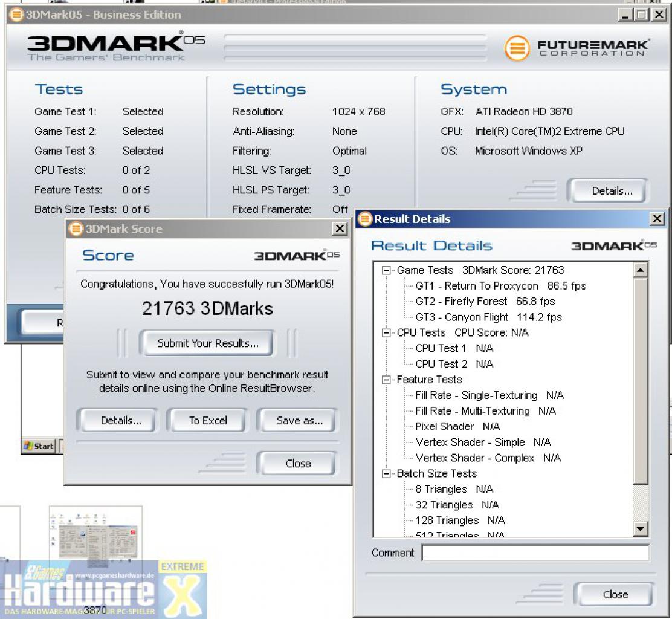
Task: Close the 3DMark05 Business Edition window
Action: pos(659,15)
